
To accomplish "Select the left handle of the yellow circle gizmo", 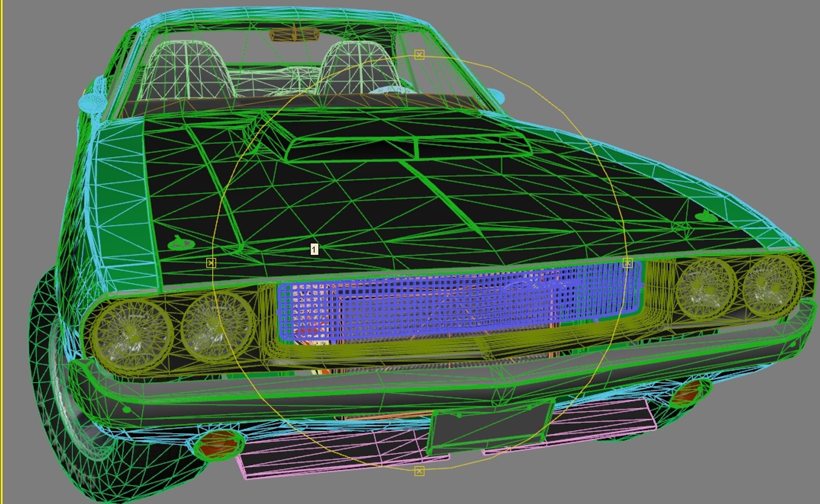I will pyautogui.click(x=211, y=263).
